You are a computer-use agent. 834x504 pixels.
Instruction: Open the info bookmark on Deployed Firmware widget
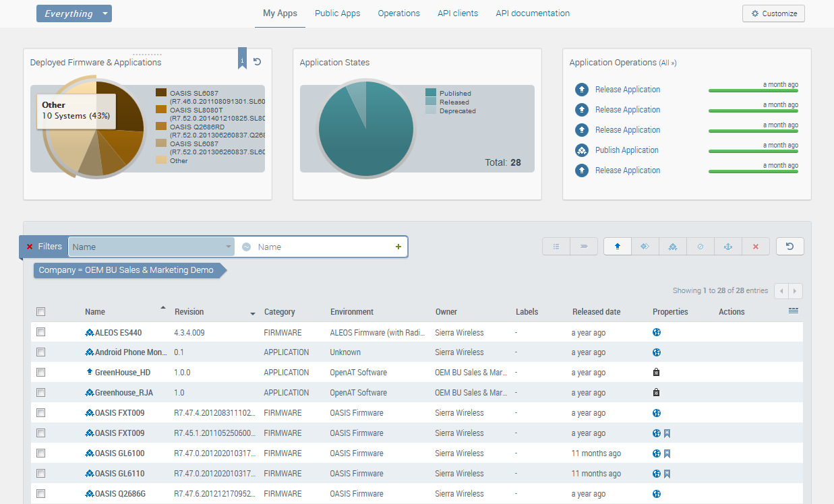pyautogui.click(x=242, y=60)
